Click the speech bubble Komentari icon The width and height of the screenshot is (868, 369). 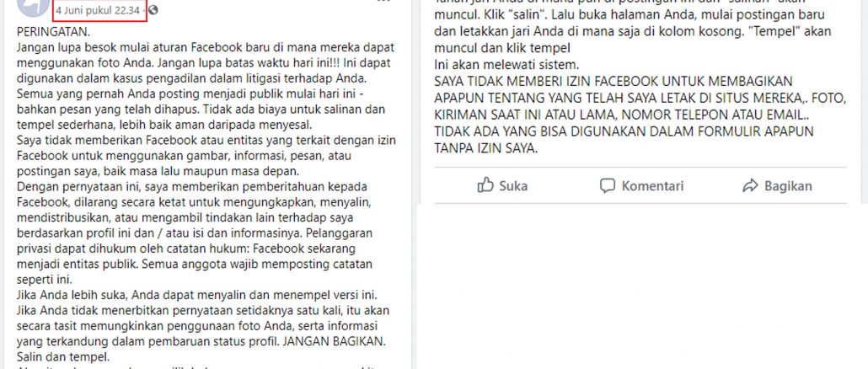click(x=608, y=186)
